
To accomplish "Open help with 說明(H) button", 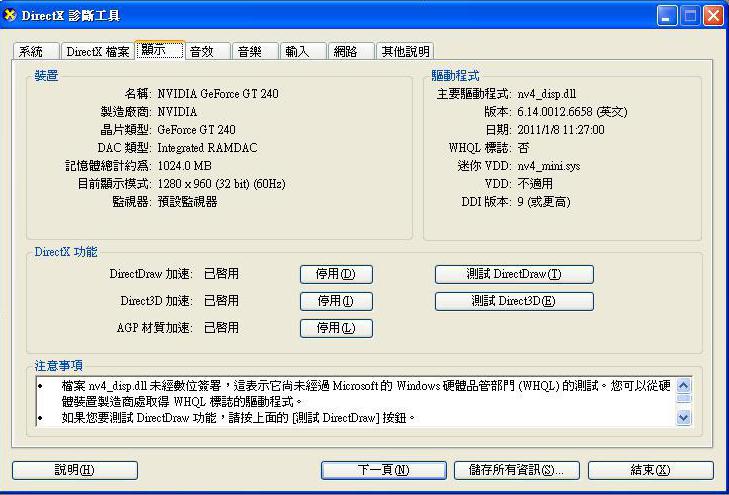I will coord(75,470).
